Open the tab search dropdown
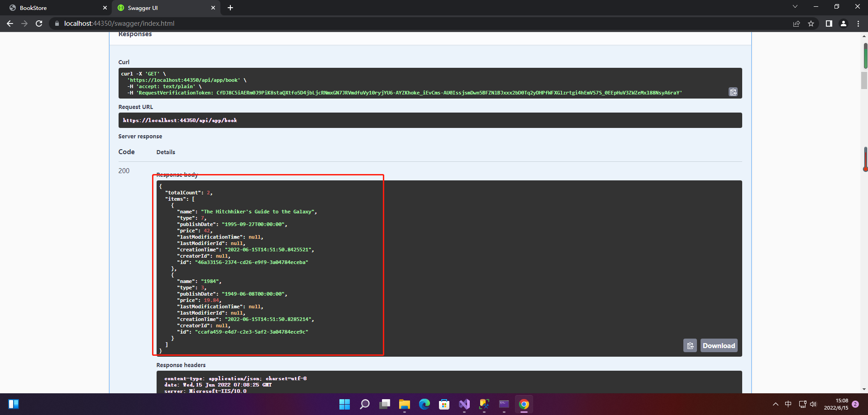 [795, 7]
